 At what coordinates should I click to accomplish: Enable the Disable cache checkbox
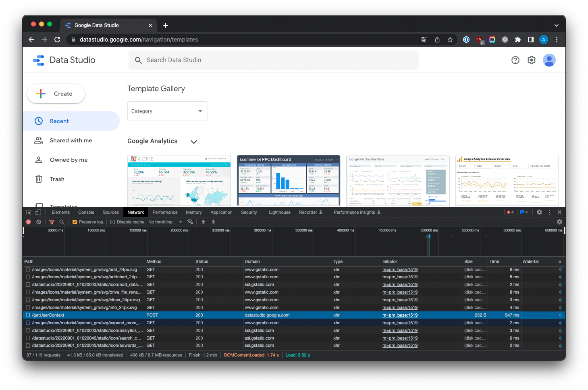113,222
